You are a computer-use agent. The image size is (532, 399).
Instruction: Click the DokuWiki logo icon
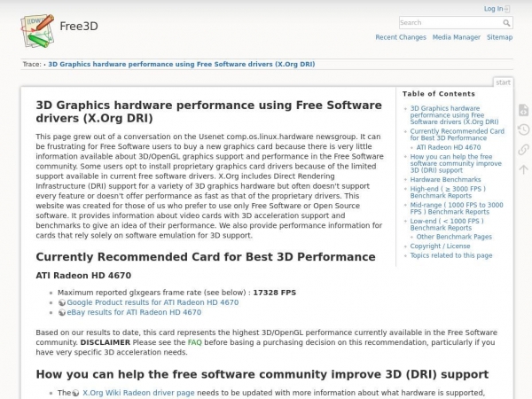coord(37,31)
